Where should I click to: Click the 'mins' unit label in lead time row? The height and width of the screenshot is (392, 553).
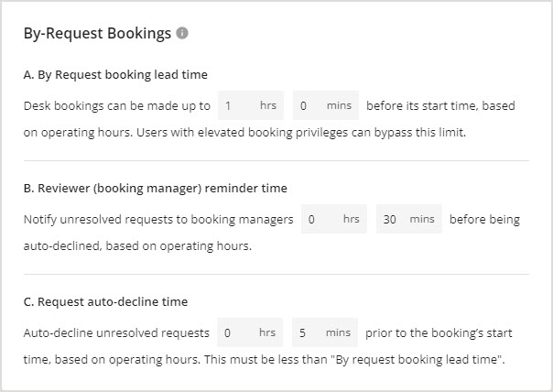point(339,105)
